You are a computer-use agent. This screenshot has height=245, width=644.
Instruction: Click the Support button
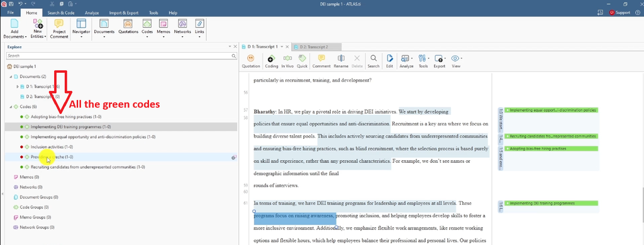pos(619,13)
